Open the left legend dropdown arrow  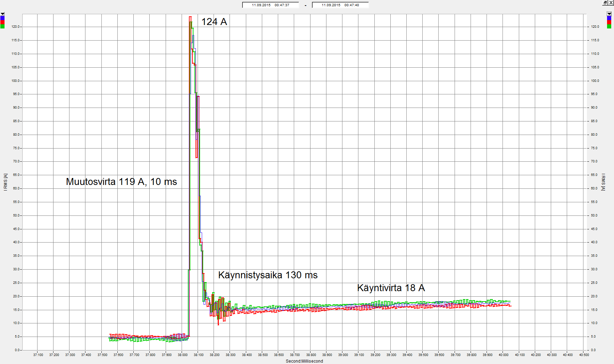[2, 14]
